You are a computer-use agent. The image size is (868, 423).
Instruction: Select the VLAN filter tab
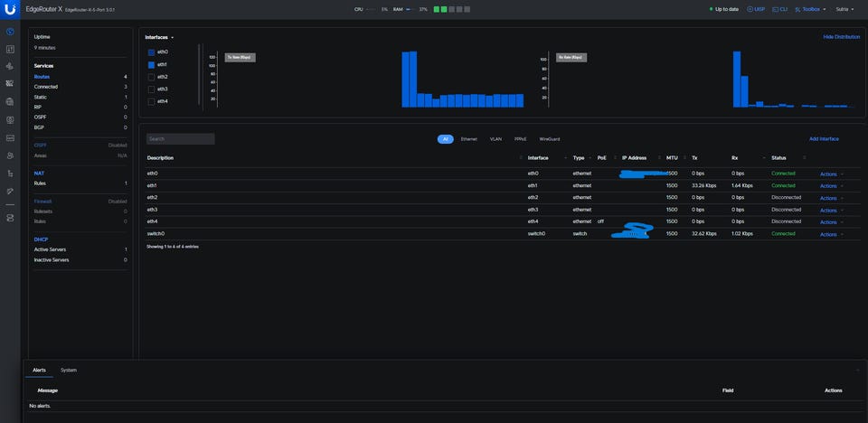pos(495,139)
